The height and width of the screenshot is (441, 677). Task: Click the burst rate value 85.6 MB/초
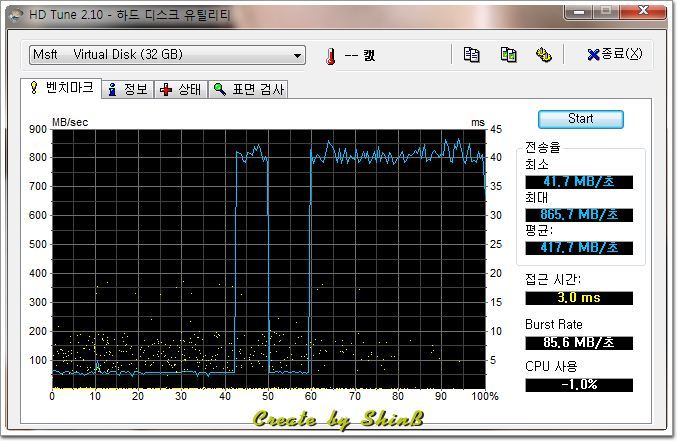pyautogui.click(x=579, y=343)
